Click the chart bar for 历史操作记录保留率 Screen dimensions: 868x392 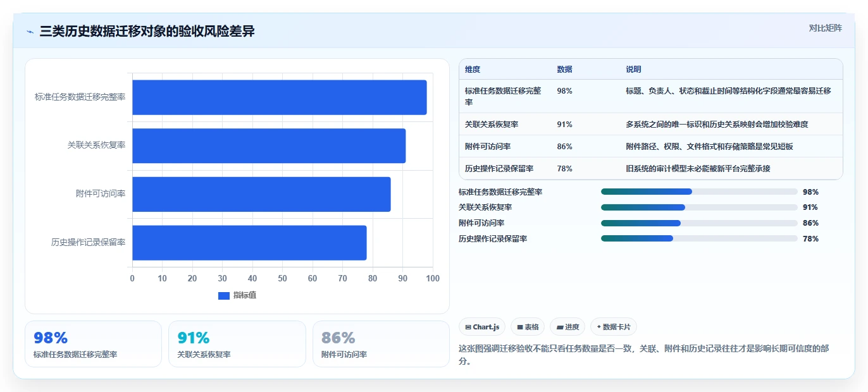(249, 243)
